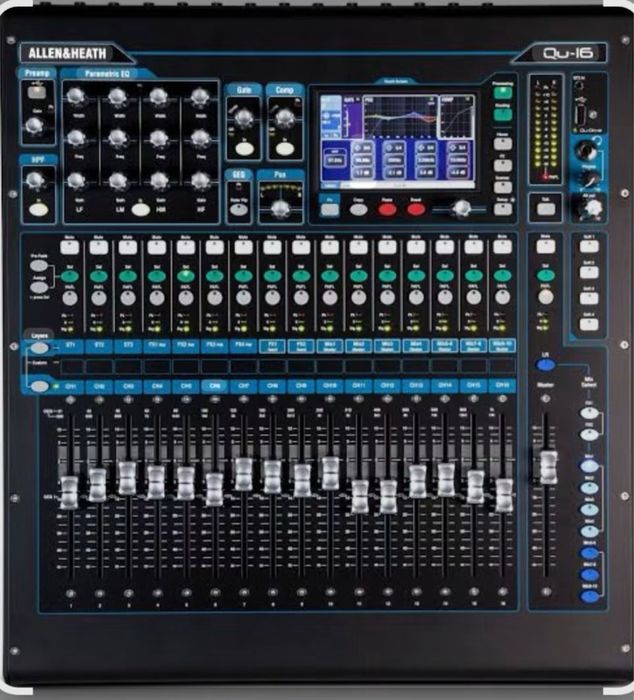Grab the CH1 fader cap

coord(69,492)
